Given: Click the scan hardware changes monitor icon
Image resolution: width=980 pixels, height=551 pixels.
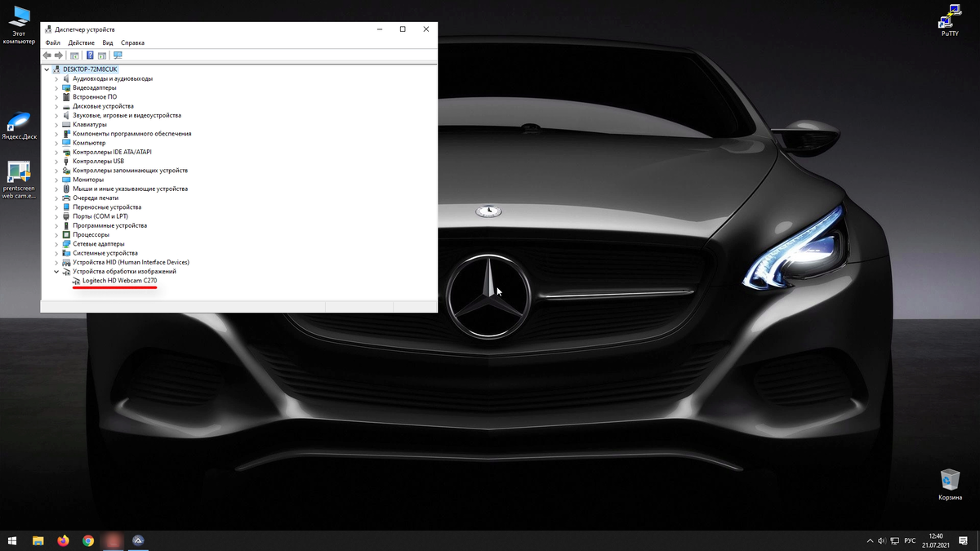Looking at the screenshot, I should point(118,56).
